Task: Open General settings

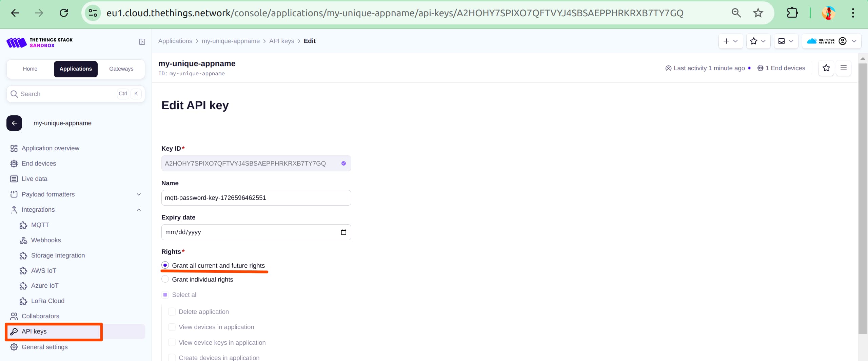Action: tap(44, 347)
